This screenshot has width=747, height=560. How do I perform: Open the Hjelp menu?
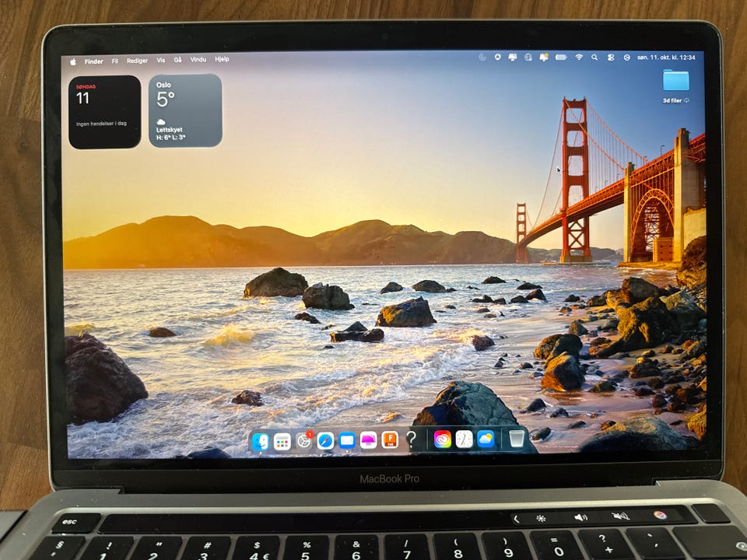pos(222,60)
